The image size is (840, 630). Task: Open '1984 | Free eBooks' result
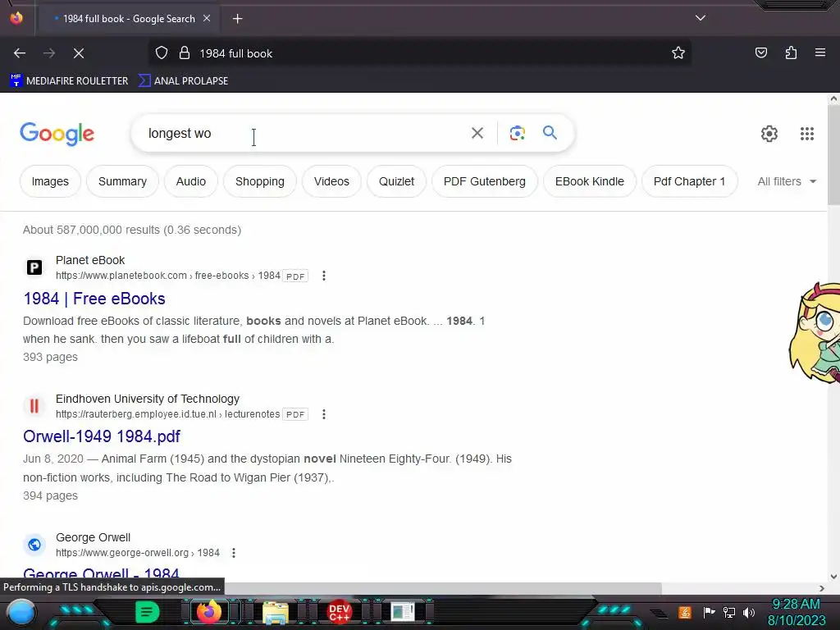pyautogui.click(x=94, y=299)
